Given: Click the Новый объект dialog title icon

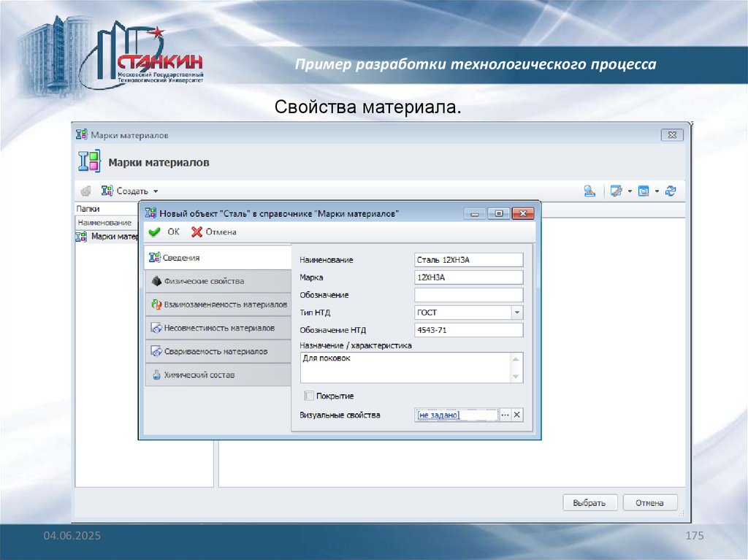Looking at the screenshot, I should [x=150, y=212].
